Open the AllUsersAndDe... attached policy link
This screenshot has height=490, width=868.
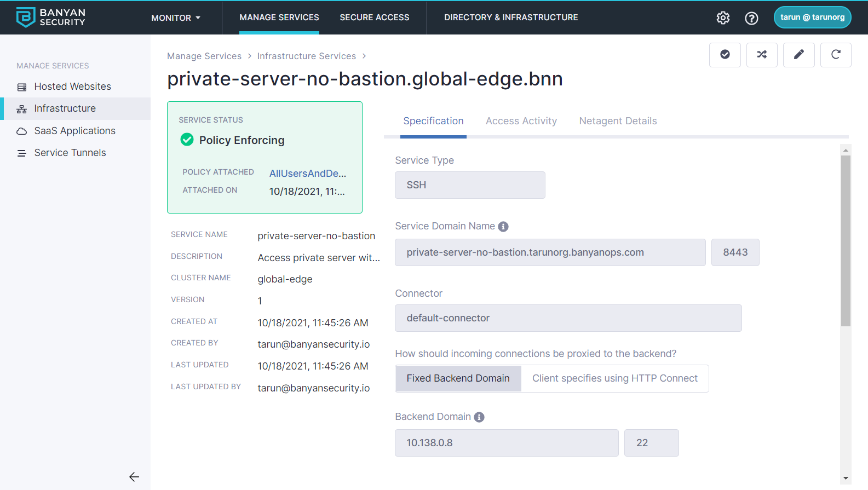click(x=307, y=174)
